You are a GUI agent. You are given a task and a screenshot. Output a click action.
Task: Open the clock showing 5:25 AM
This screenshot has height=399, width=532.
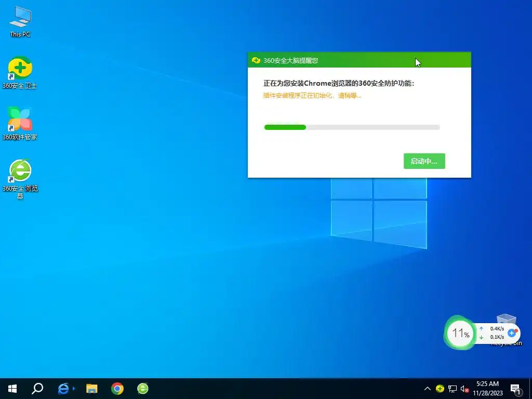(487, 389)
